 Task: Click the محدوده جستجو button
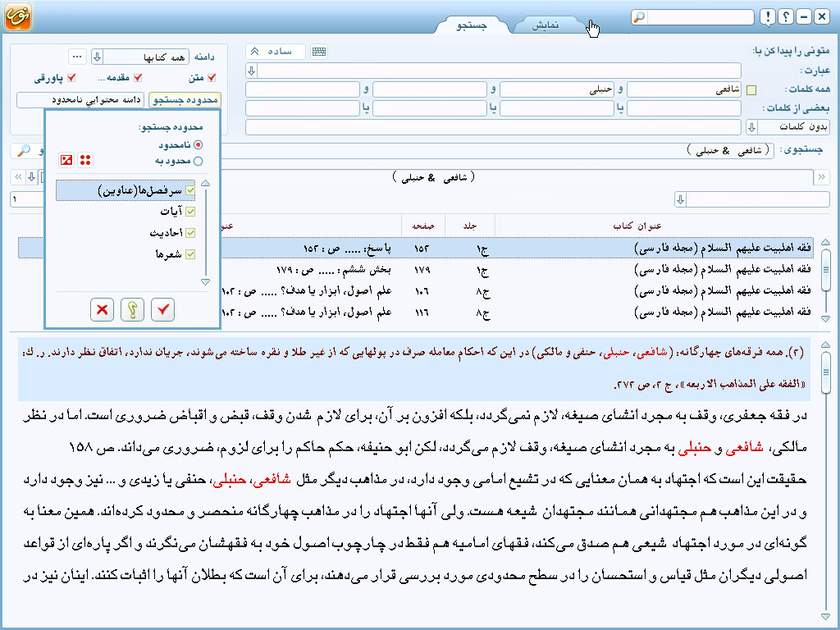tap(185, 99)
